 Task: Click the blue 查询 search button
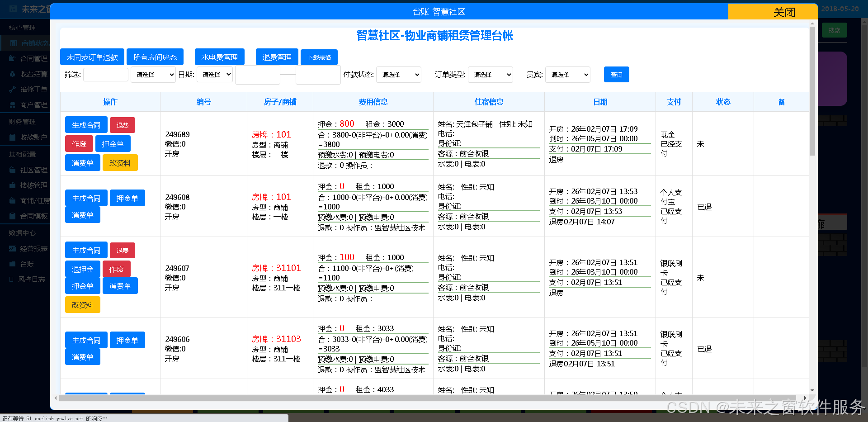coord(616,75)
